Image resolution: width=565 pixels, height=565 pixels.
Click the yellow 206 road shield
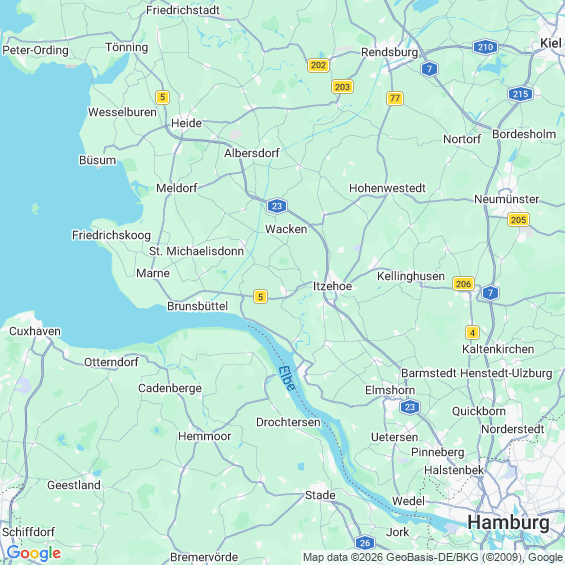pyautogui.click(x=463, y=284)
